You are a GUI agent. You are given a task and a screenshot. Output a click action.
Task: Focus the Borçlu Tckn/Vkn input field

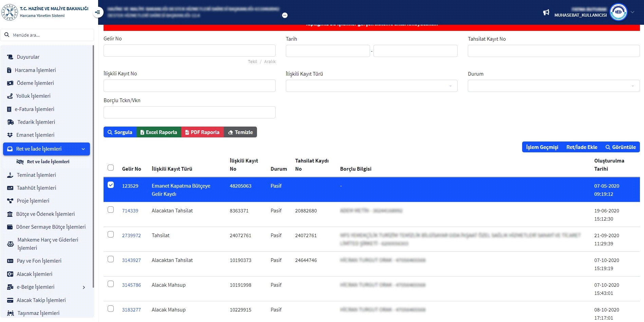click(x=189, y=112)
